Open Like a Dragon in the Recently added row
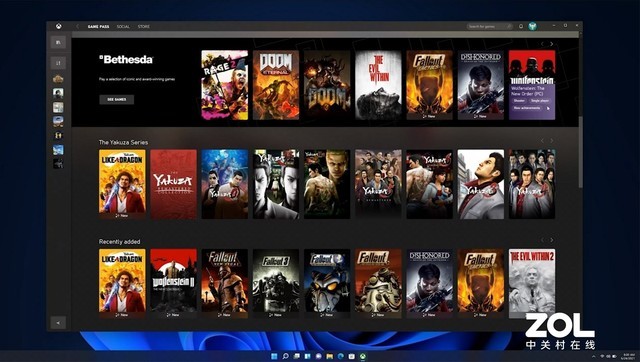Image resolution: width=640 pixels, height=362 pixels. [122, 284]
